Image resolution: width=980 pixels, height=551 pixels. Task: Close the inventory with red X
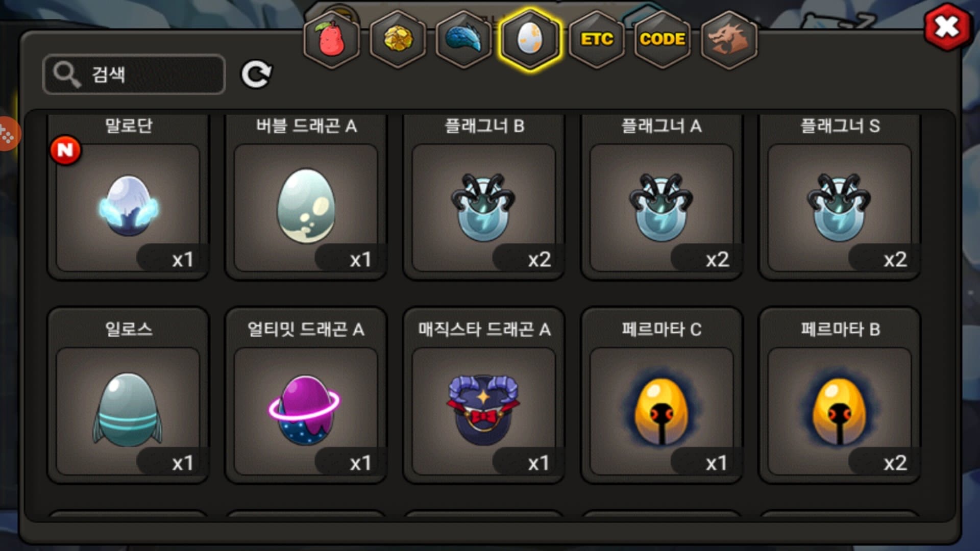pyautogui.click(x=947, y=27)
